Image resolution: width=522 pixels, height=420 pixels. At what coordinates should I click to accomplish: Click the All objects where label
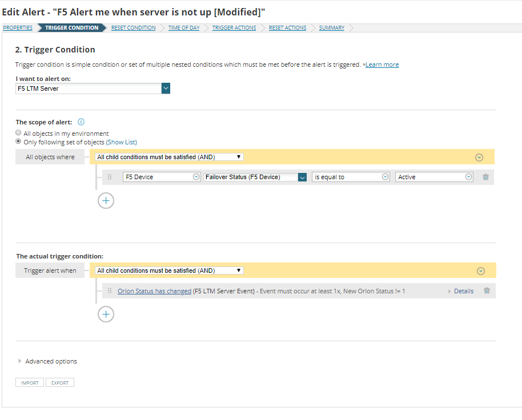(50, 157)
